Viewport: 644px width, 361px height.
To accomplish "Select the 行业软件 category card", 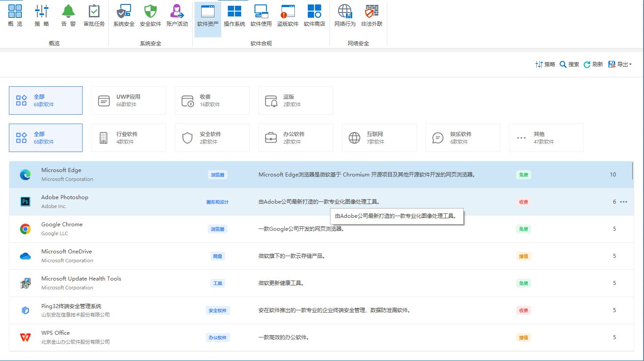I will point(129,138).
